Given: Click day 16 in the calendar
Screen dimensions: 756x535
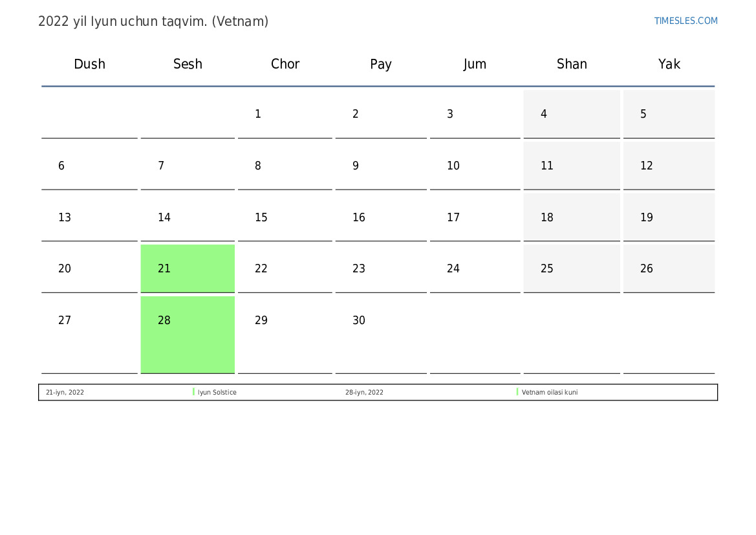Looking at the screenshot, I should pyautogui.click(x=381, y=217).
